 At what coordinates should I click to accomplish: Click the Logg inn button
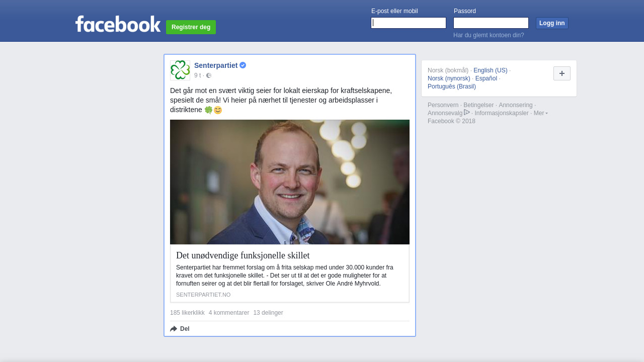click(552, 23)
